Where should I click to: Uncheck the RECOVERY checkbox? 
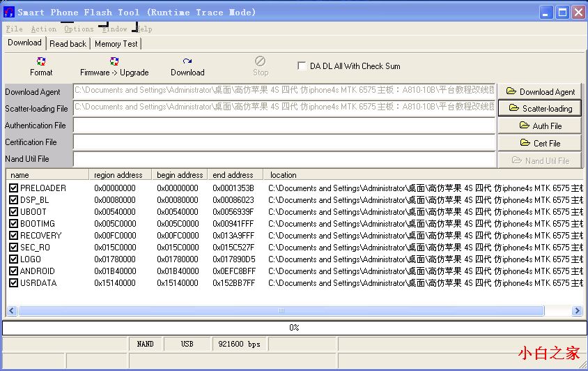[x=13, y=236]
